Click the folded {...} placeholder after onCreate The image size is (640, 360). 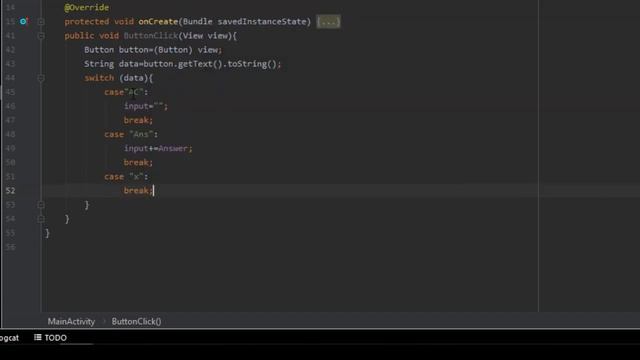[x=329, y=22]
